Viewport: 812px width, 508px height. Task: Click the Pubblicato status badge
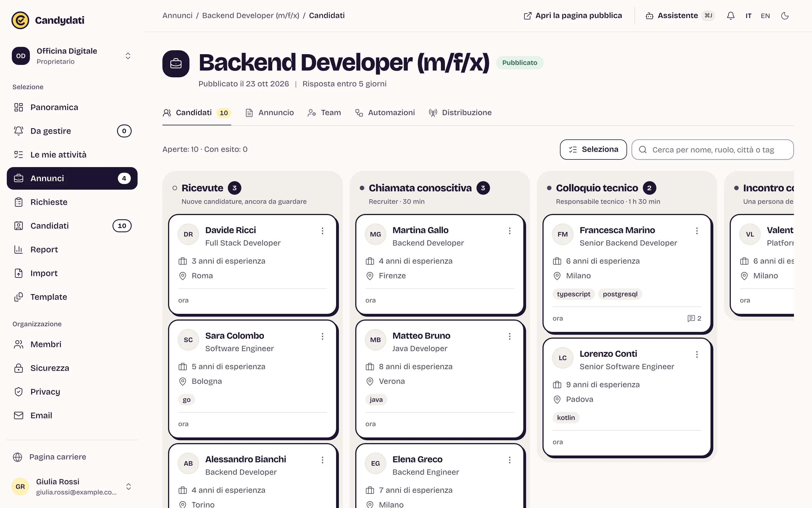[519, 63]
